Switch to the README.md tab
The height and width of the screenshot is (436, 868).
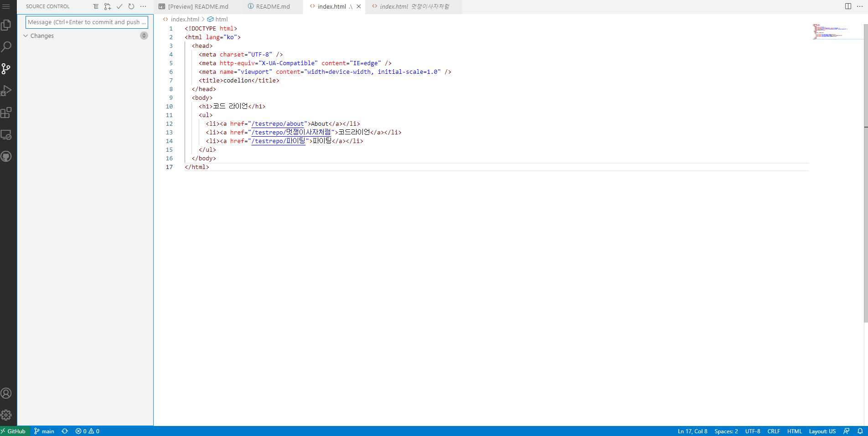coord(273,6)
